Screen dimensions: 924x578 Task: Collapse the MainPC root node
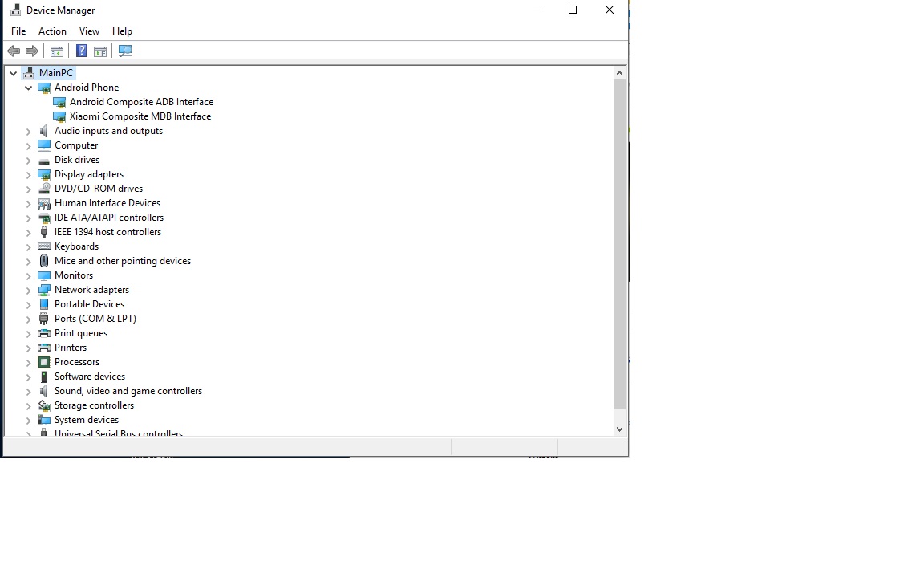coord(13,73)
